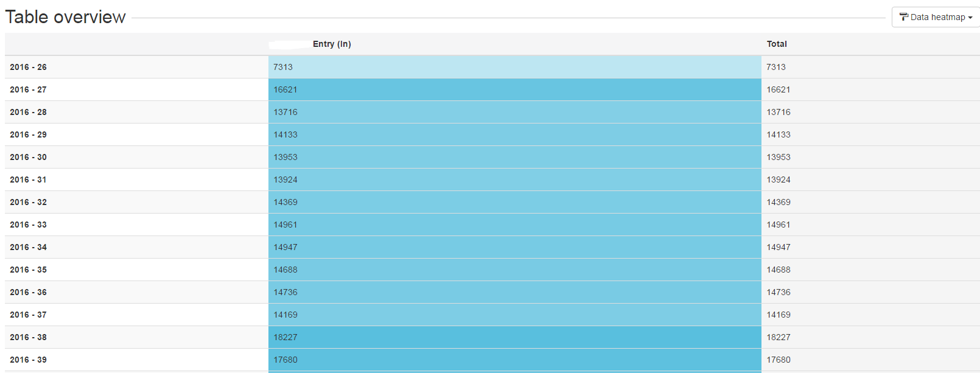Click Entry (In) heatmap cell 13924
This screenshot has width=980, height=373.
coord(515,180)
